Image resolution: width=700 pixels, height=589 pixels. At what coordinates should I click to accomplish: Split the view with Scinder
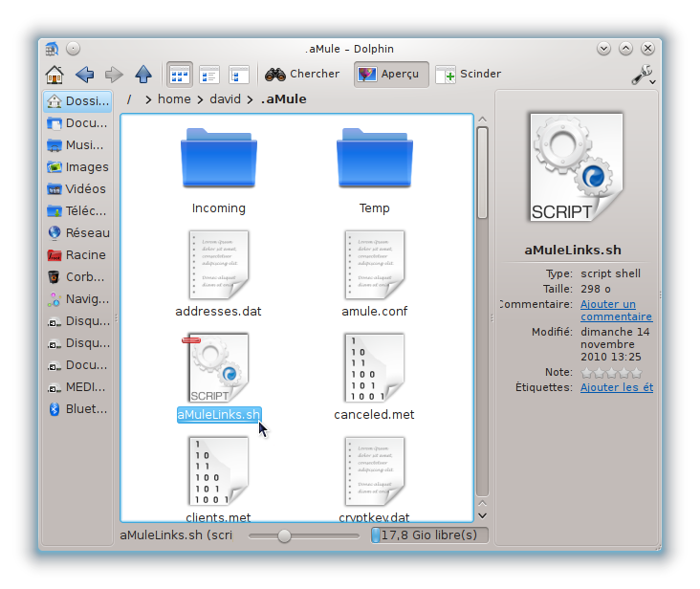[x=469, y=74]
